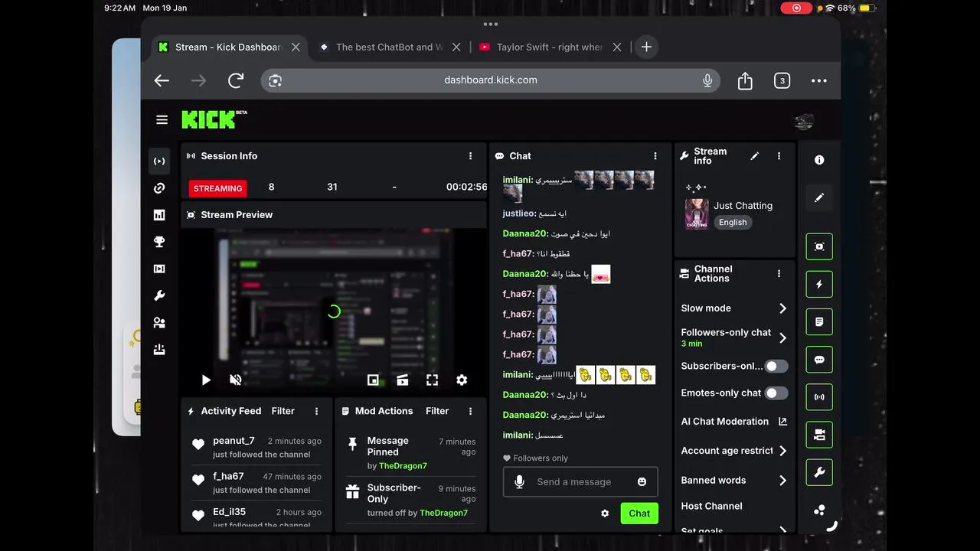Screen dimensions: 980x551
Task: Play the stream preview
Action: click(x=205, y=380)
